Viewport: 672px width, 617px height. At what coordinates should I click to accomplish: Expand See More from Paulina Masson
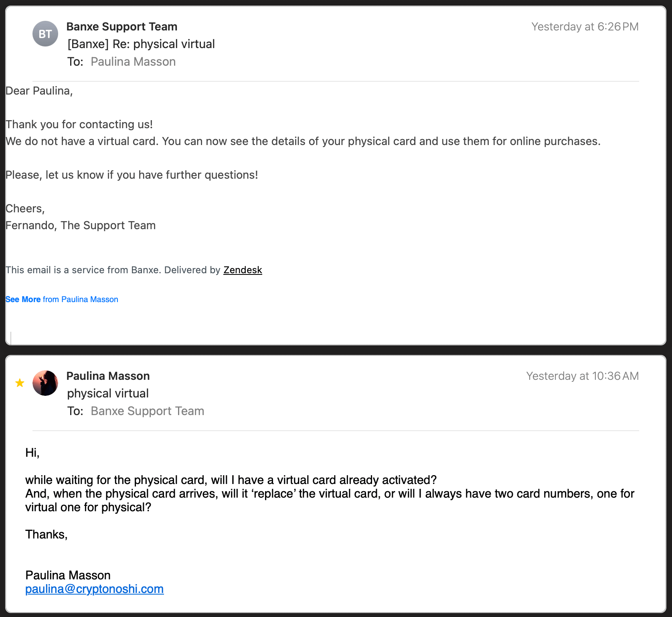(x=62, y=299)
